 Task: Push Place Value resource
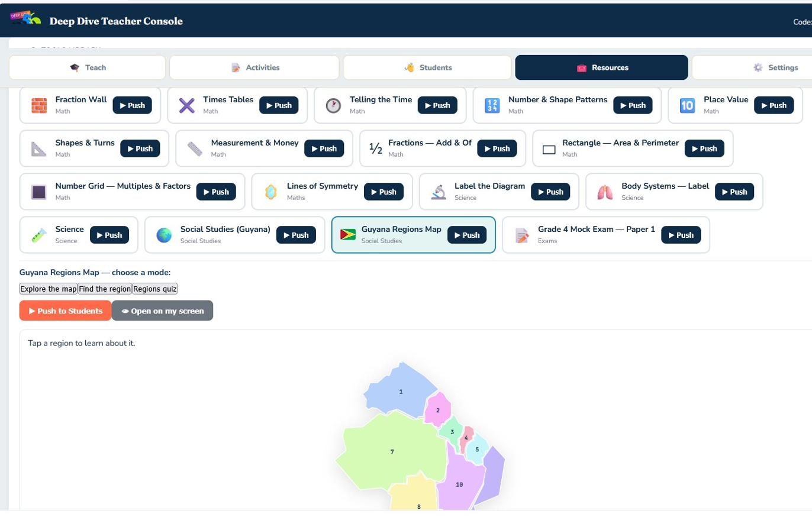pyautogui.click(x=774, y=105)
